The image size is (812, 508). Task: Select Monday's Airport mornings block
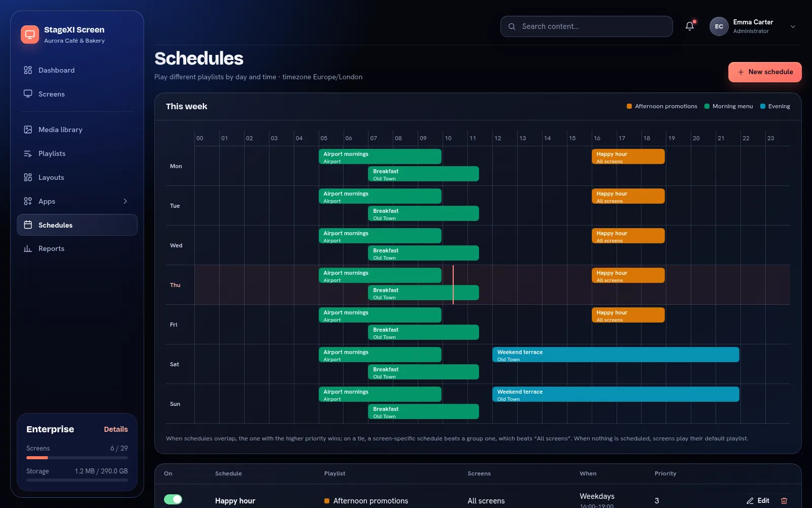(380, 156)
